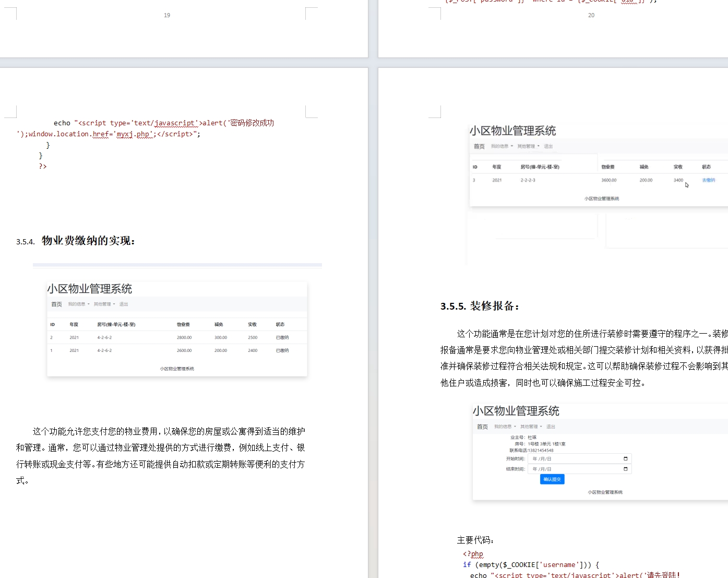Open 其他管理 dropdown in the 装修报备 screenshot
Image resolution: width=728 pixels, height=578 pixels.
coord(531,427)
